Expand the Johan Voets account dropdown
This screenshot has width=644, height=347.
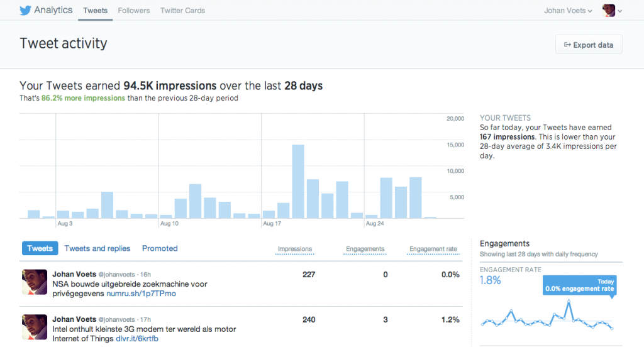click(568, 11)
